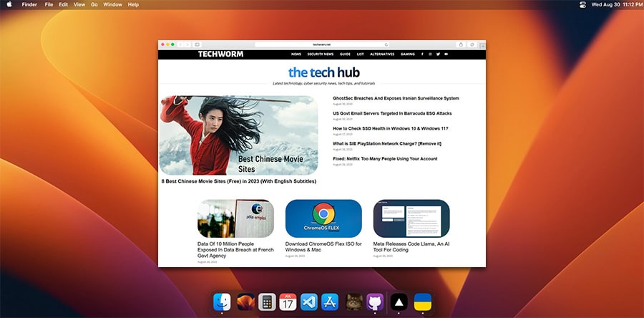Open the Window menu
This screenshot has width=644, height=318.
pyautogui.click(x=112, y=4)
